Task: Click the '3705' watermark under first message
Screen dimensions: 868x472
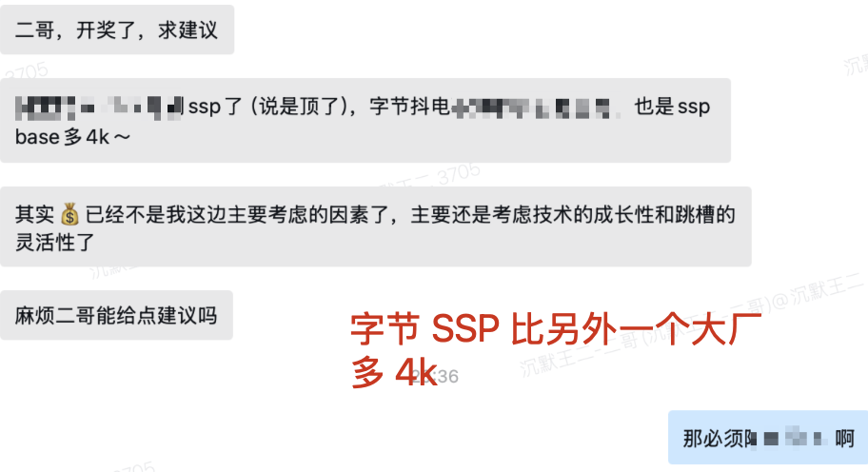Action: point(27,71)
